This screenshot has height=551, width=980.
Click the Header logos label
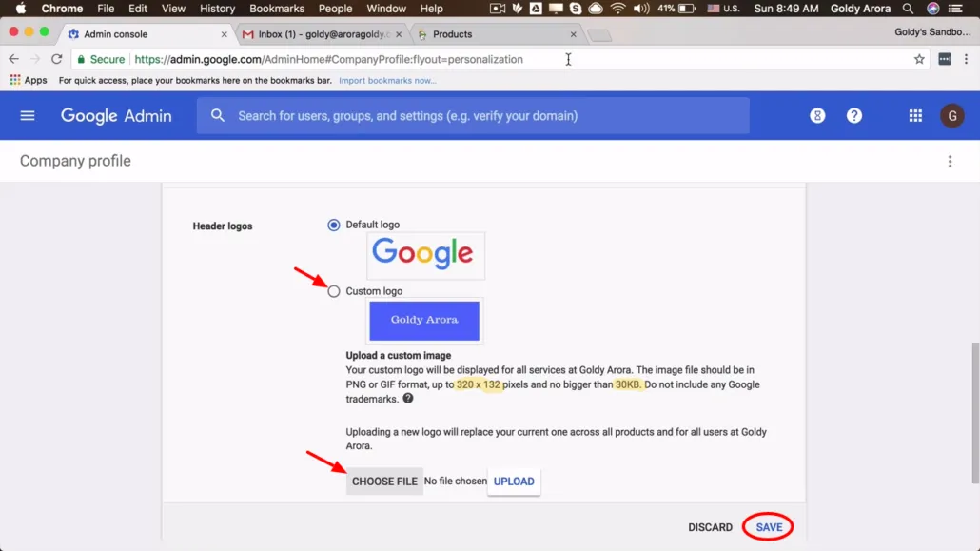(x=223, y=226)
